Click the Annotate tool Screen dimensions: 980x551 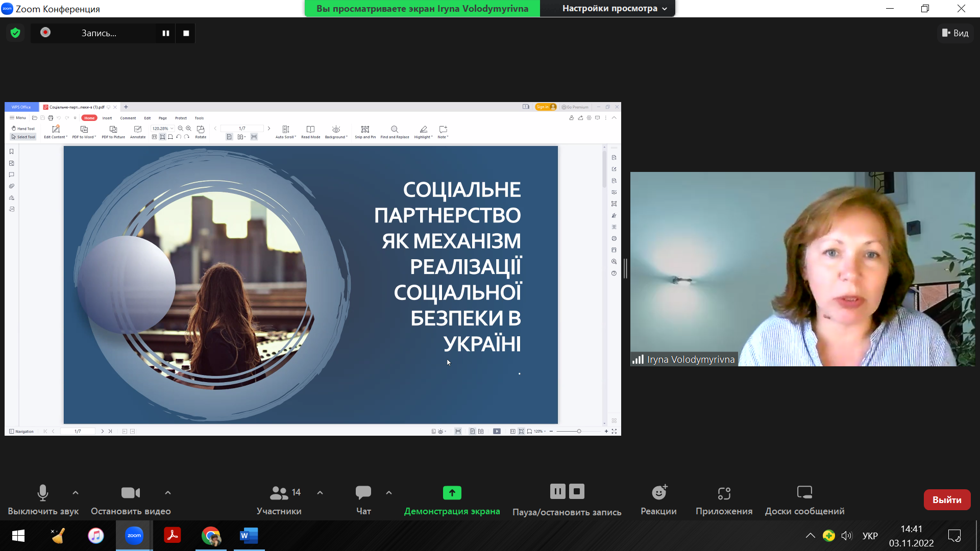click(x=138, y=132)
